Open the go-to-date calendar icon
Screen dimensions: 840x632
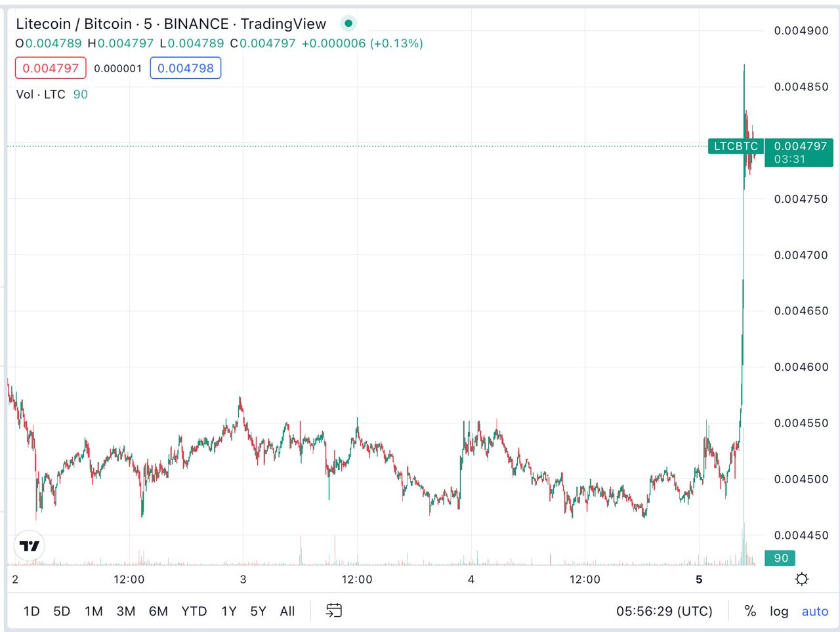pos(334,611)
